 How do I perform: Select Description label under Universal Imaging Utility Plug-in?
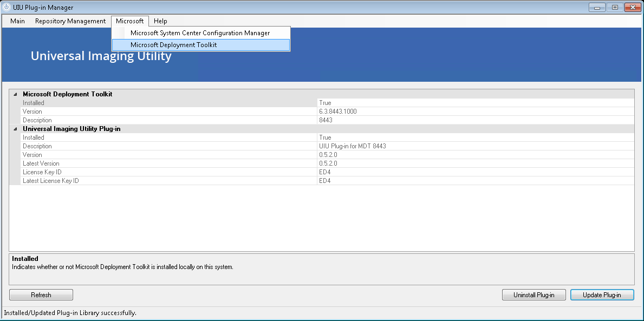click(37, 146)
